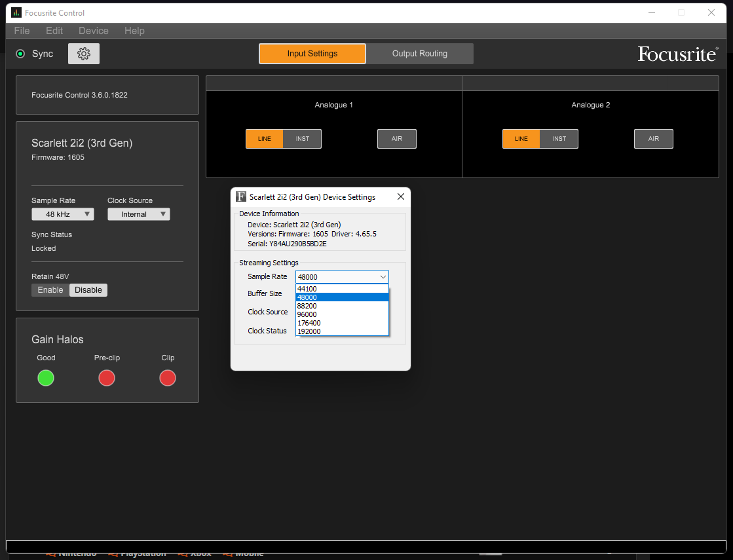Open the File menu

pyautogui.click(x=22, y=31)
